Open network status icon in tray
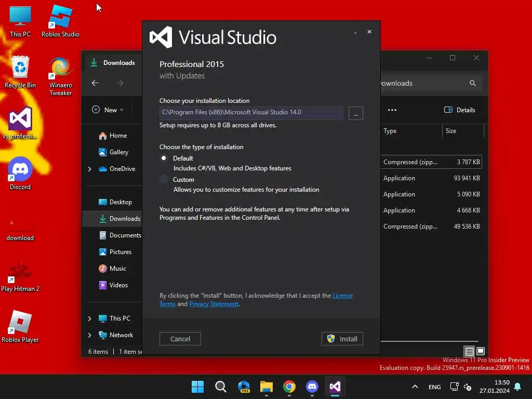Viewport: 532px width, 399px height. 454,387
